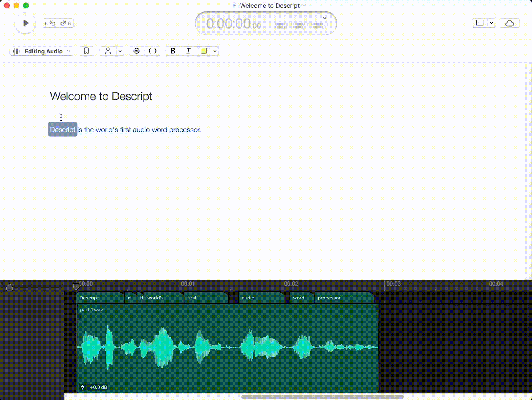The height and width of the screenshot is (400, 532).
Task: Click the timeline home marker icon
Action: click(9, 287)
